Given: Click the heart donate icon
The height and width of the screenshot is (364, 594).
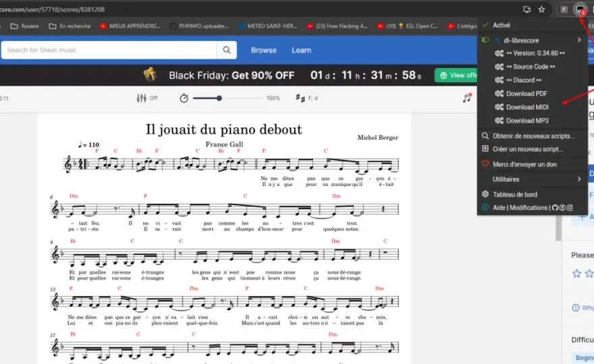Looking at the screenshot, I should click(485, 164).
